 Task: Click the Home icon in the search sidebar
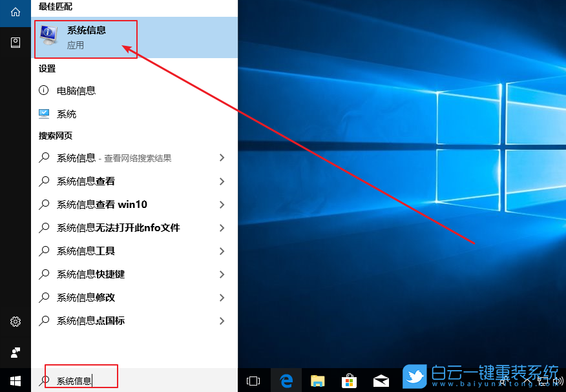15,13
